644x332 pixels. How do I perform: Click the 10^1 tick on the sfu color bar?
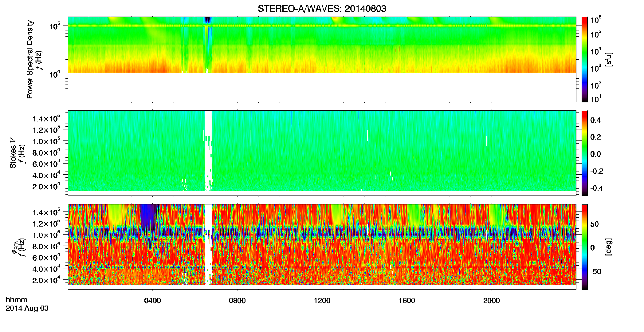pyautogui.click(x=596, y=99)
